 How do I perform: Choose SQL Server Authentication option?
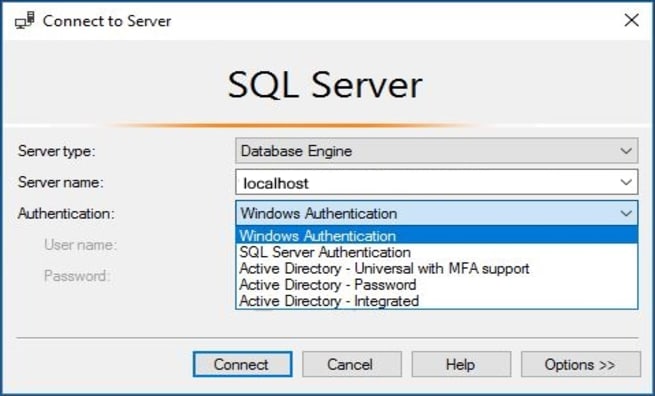point(437,252)
